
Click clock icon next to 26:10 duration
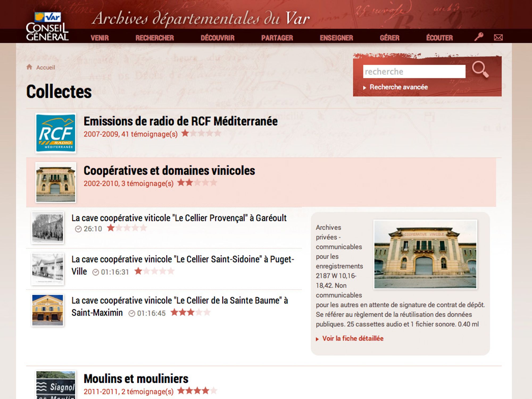click(78, 229)
